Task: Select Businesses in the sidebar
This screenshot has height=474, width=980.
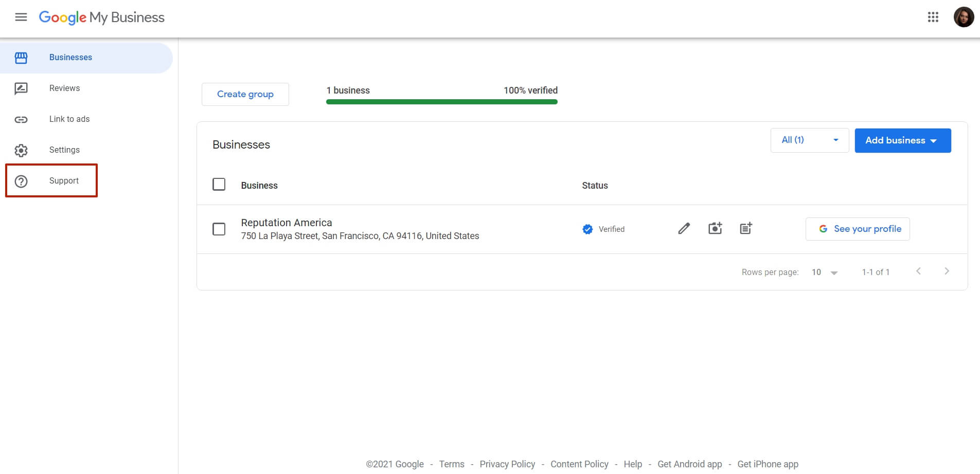Action: point(86,58)
